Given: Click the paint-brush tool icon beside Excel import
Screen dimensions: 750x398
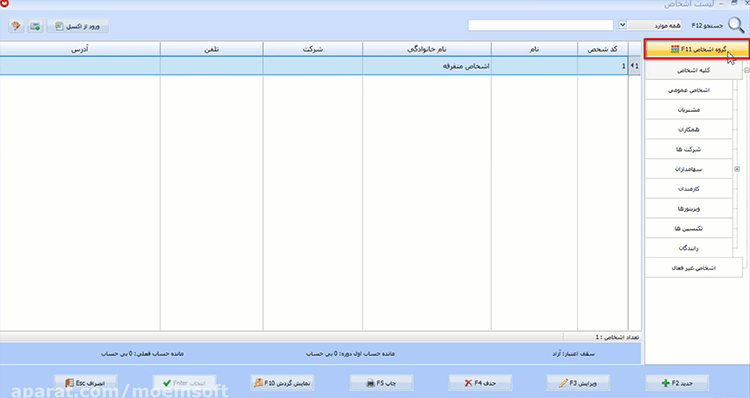Looking at the screenshot, I should click(17, 26).
